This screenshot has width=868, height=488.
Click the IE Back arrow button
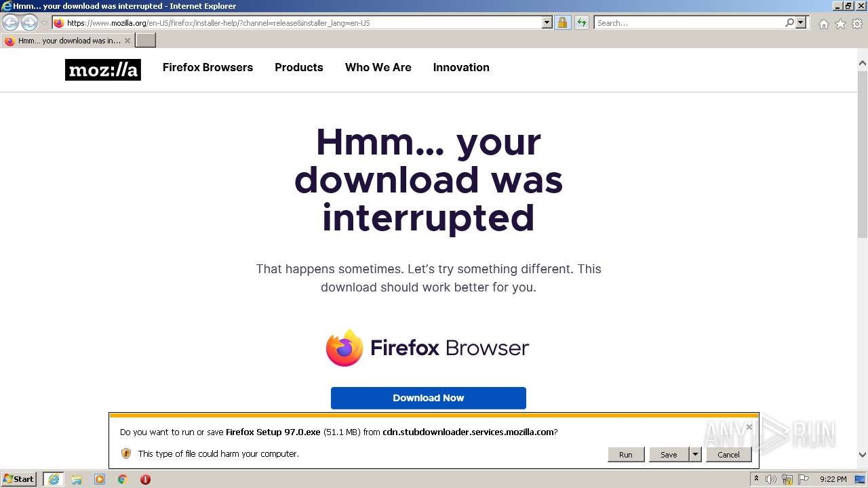[x=11, y=22]
